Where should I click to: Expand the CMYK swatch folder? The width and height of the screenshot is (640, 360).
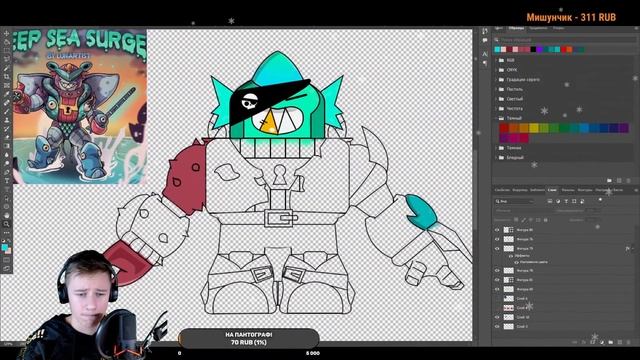point(497,70)
